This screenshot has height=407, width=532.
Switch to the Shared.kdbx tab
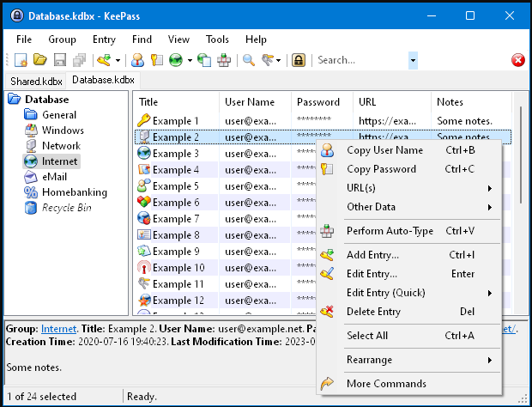tap(36, 82)
